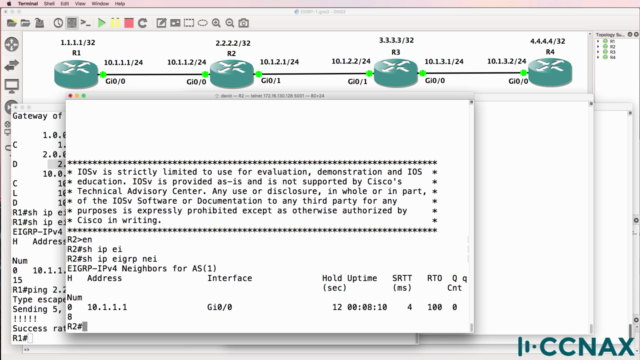Click the 10.1.2.1/24 link label
The width and height of the screenshot is (640, 360).
tap(280, 62)
